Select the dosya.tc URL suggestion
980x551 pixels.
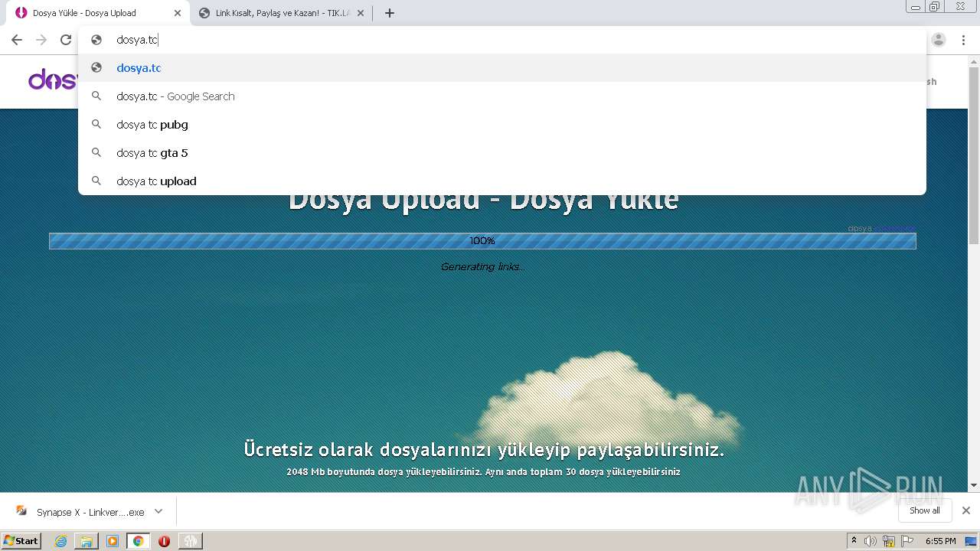click(502, 67)
